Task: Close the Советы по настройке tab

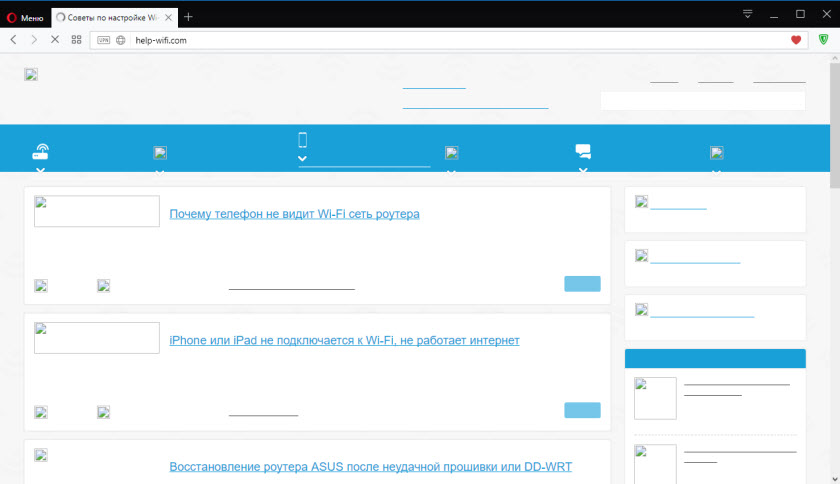Action: point(168,18)
